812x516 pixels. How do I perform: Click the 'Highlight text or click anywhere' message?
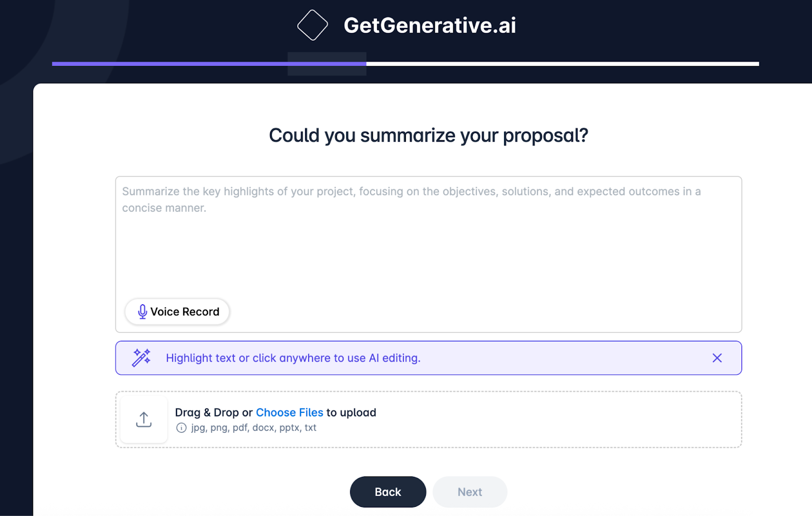coord(293,358)
